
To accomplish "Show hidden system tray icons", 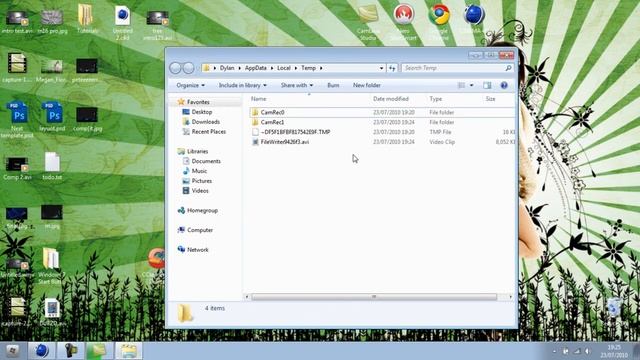I will point(554,351).
